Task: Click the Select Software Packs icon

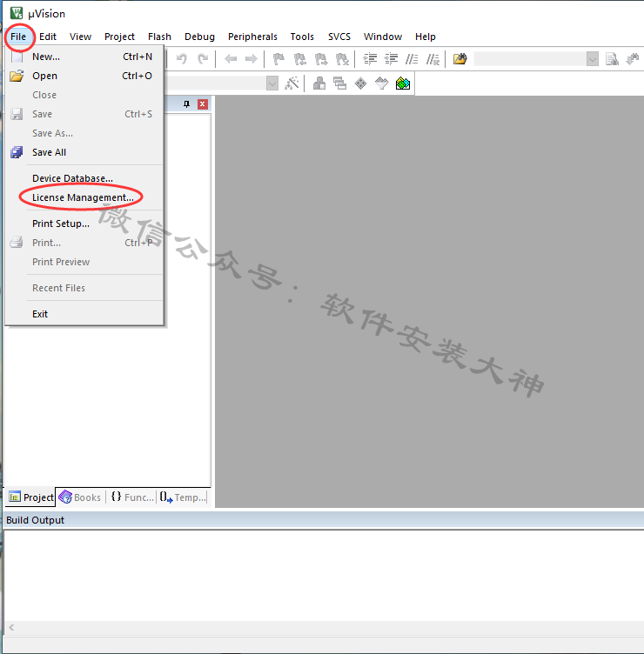Action: pyautogui.click(x=381, y=83)
